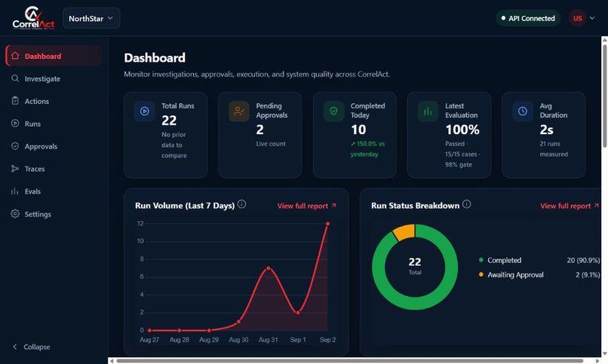The width and height of the screenshot is (608, 364).
Task: Open Investigate in the sidebar
Action: [54, 78]
